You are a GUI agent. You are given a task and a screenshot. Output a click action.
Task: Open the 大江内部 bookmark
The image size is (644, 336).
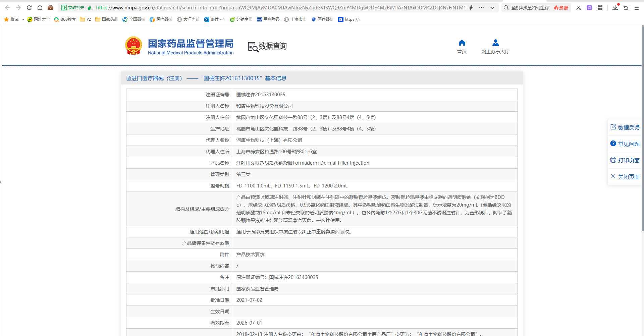[188, 19]
